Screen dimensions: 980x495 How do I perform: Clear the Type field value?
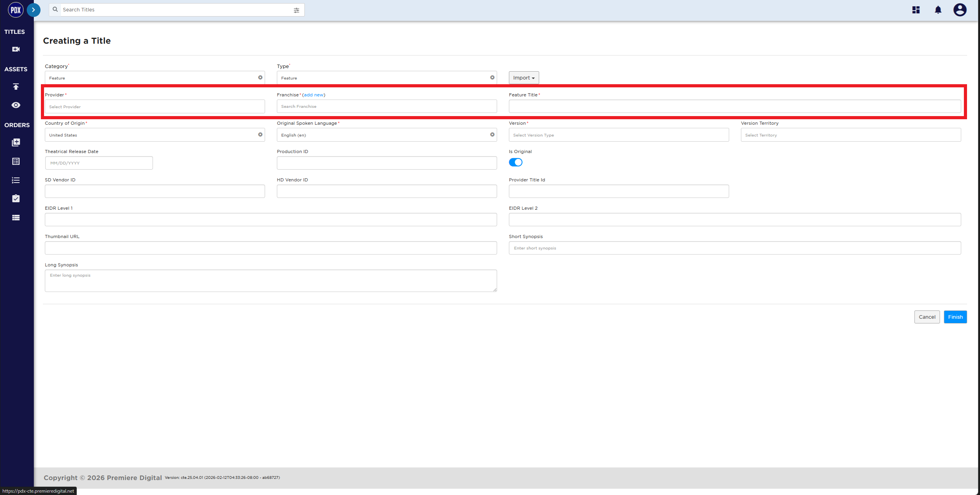point(492,78)
